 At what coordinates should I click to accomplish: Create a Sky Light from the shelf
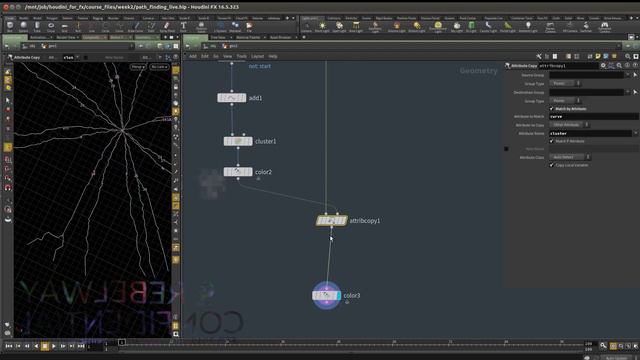457,27
